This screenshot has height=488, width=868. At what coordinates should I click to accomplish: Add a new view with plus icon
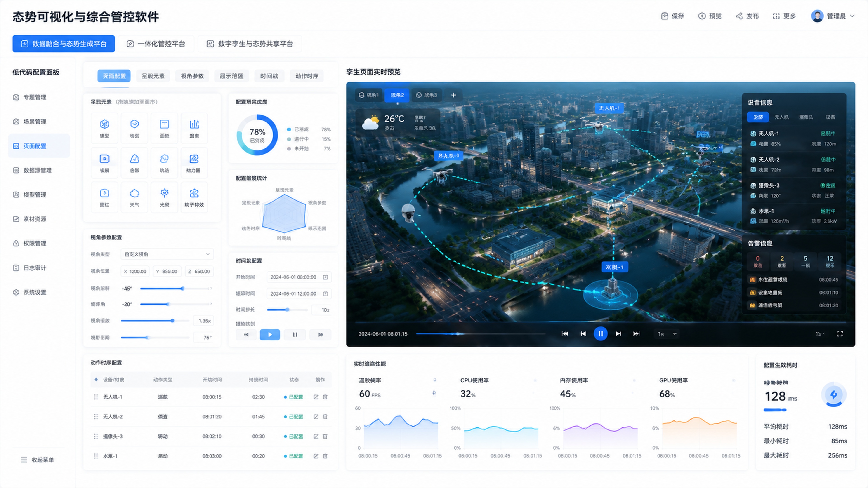(x=453, y=95)
